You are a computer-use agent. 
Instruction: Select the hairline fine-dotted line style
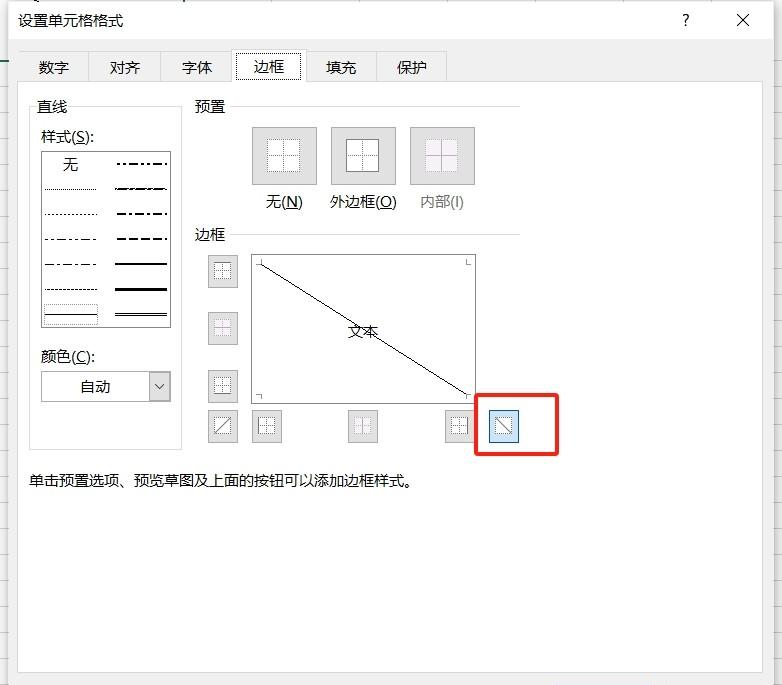[x=70, y=189]
